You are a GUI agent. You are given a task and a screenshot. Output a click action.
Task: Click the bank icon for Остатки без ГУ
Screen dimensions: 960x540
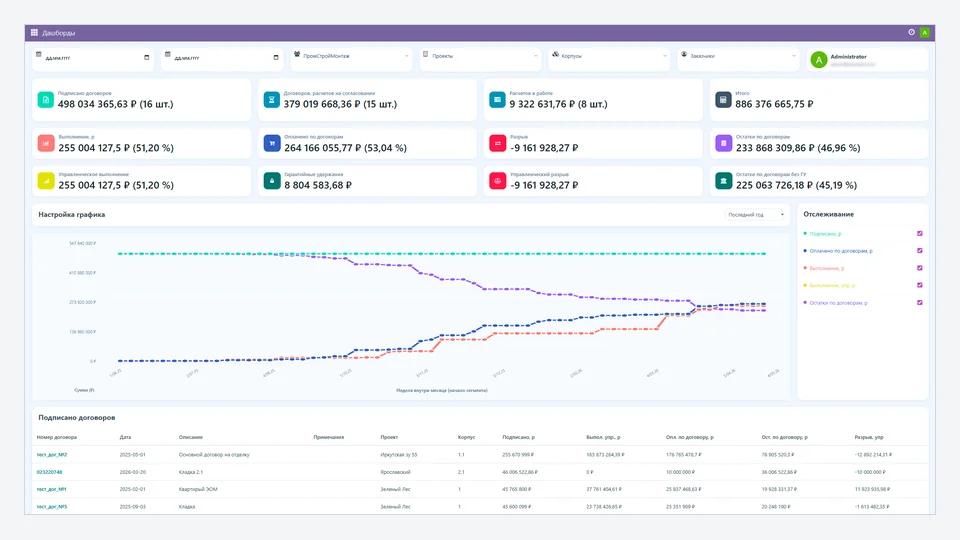pos(723,181)
